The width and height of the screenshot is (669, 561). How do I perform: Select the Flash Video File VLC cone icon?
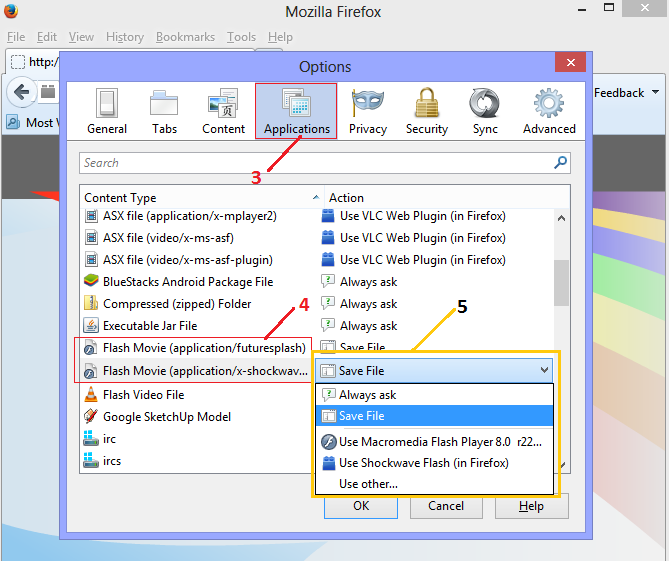(91, 394)
